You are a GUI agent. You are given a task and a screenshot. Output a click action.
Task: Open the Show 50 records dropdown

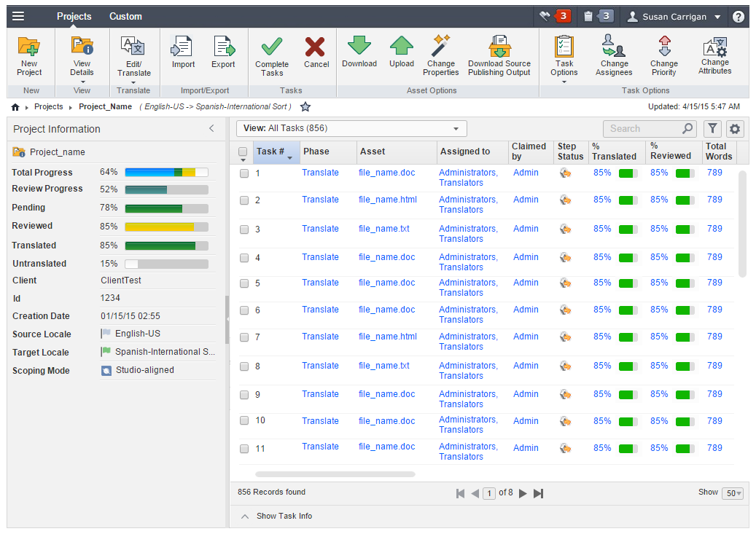click(733, 493)
